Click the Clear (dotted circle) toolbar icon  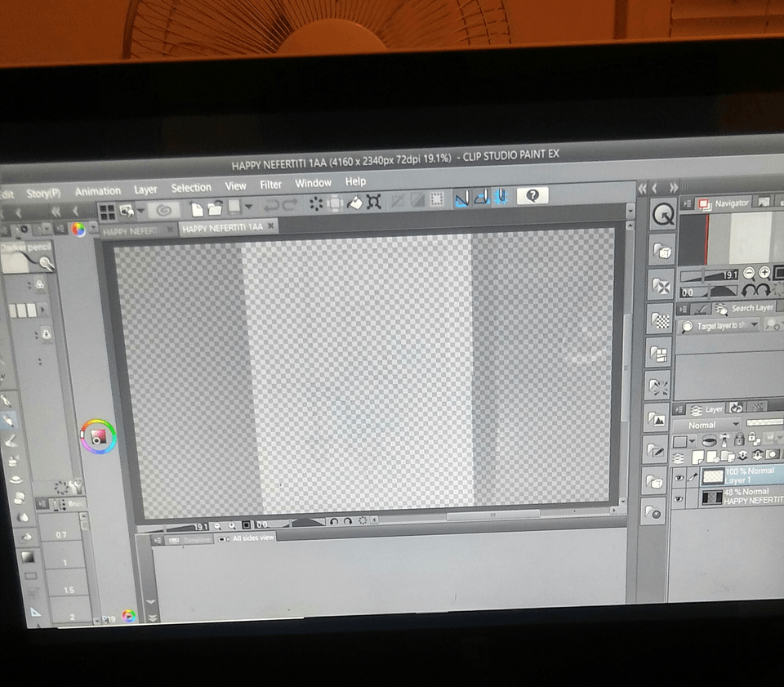click(316, 203)
